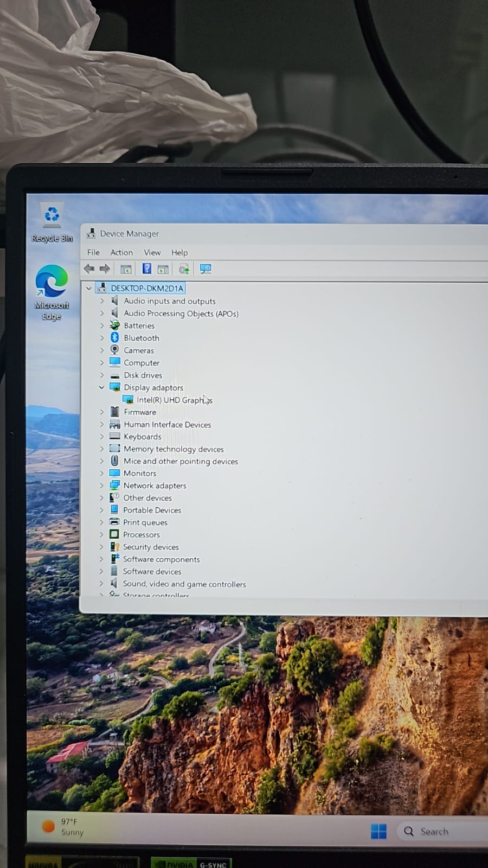488x868 pixels.
Task: Open the 97°F Sunny weather widget
Action: [63, 827]
